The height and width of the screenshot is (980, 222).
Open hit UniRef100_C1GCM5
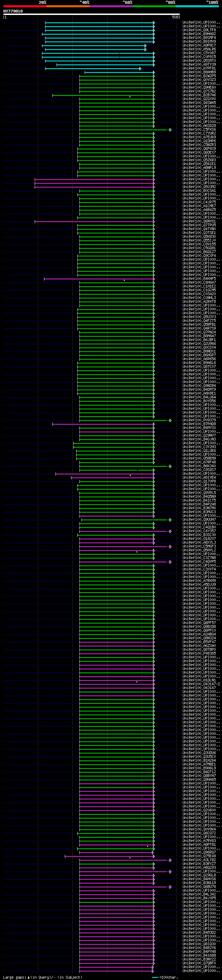coord(199,290)
